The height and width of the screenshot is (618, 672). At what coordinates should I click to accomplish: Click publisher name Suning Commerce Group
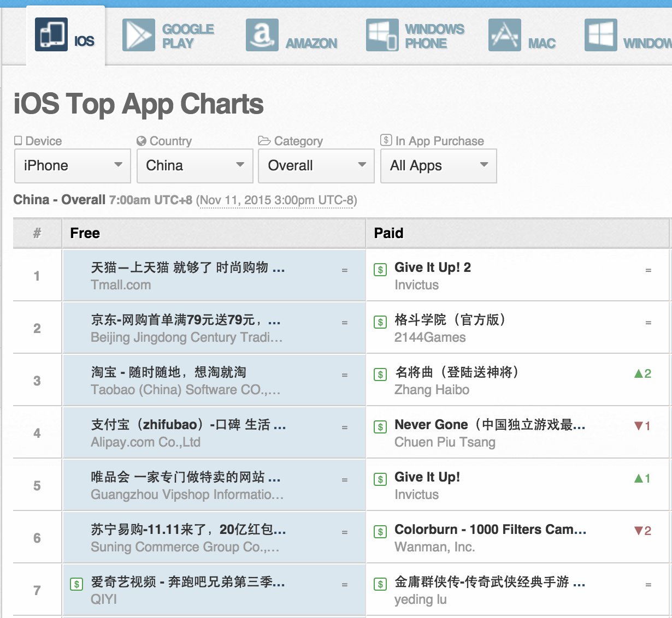[x=185, y=547]
